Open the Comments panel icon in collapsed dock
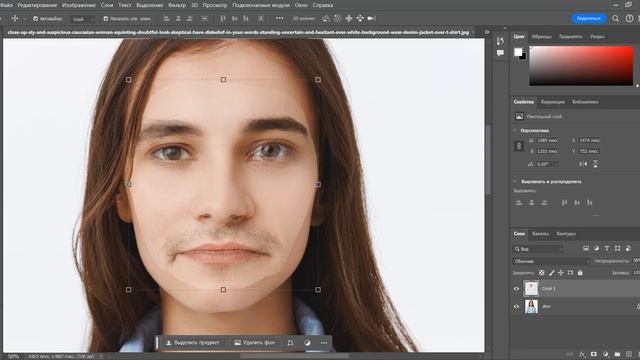This screenshot has height=360, width=640. coord(500,53)
